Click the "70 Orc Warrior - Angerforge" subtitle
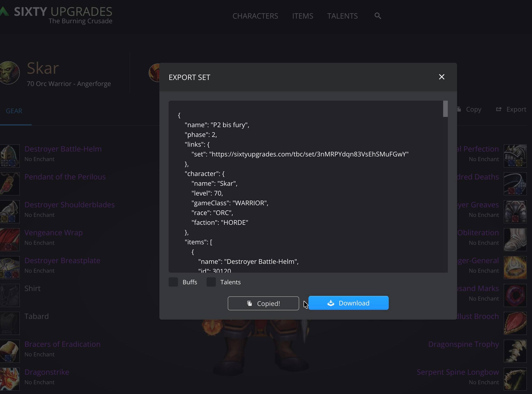 69,84
